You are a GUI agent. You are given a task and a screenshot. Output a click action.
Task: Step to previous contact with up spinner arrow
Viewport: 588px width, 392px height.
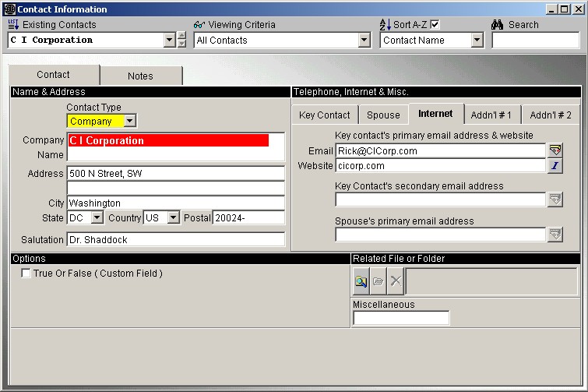(181, 36)
